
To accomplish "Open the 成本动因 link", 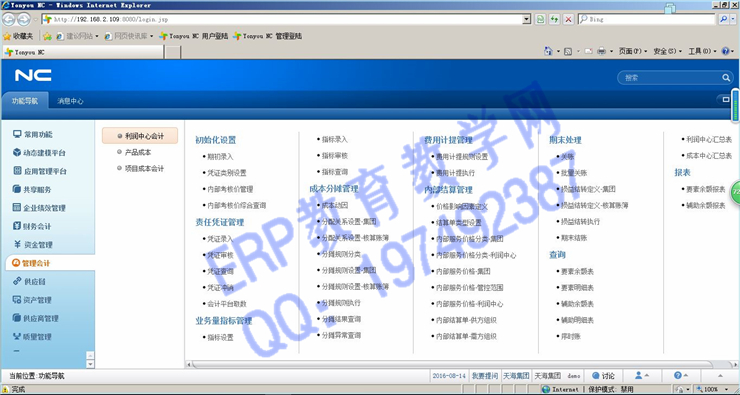I will 335,205.
